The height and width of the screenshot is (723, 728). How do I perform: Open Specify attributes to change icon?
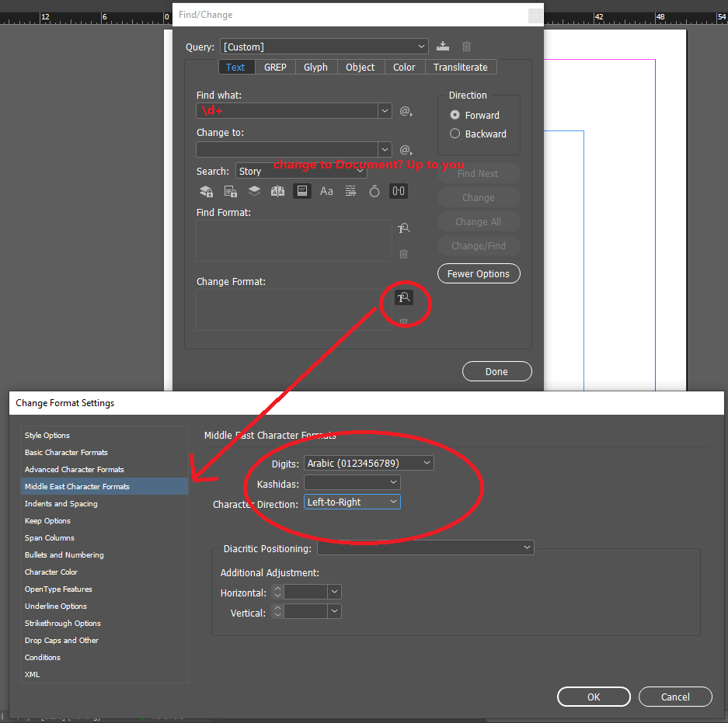[x=403, y=297]
